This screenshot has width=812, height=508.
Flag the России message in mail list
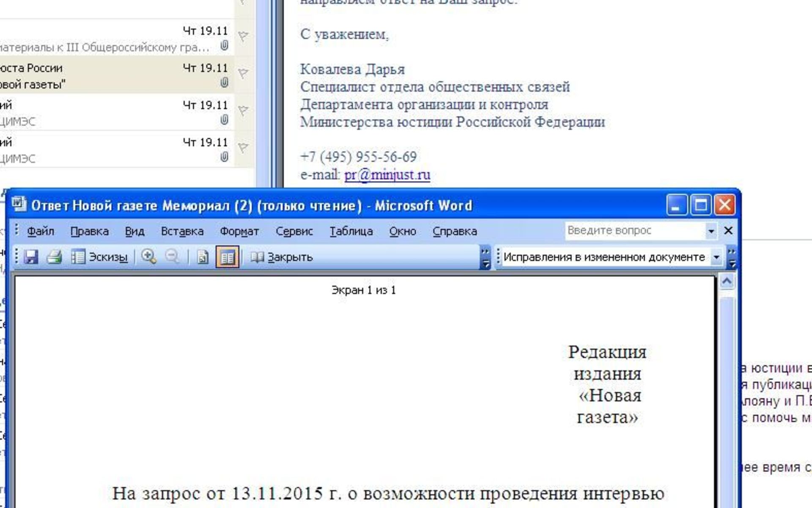(x=243, y=73)
